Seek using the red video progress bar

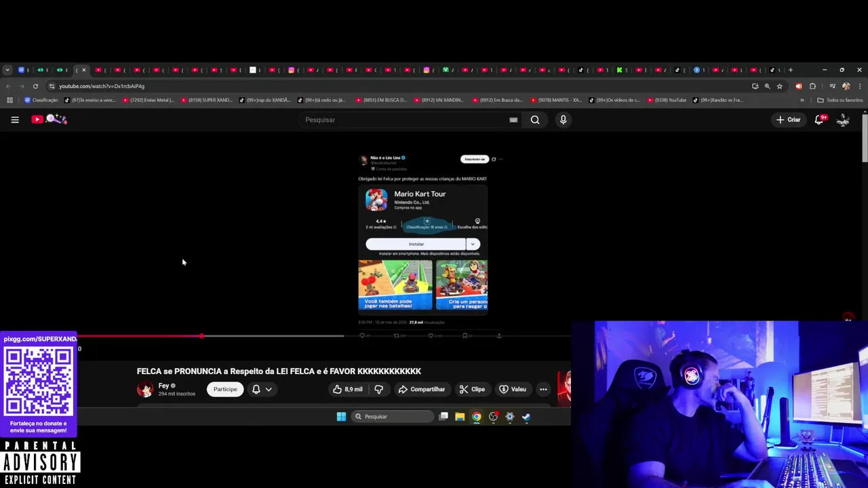210,335
